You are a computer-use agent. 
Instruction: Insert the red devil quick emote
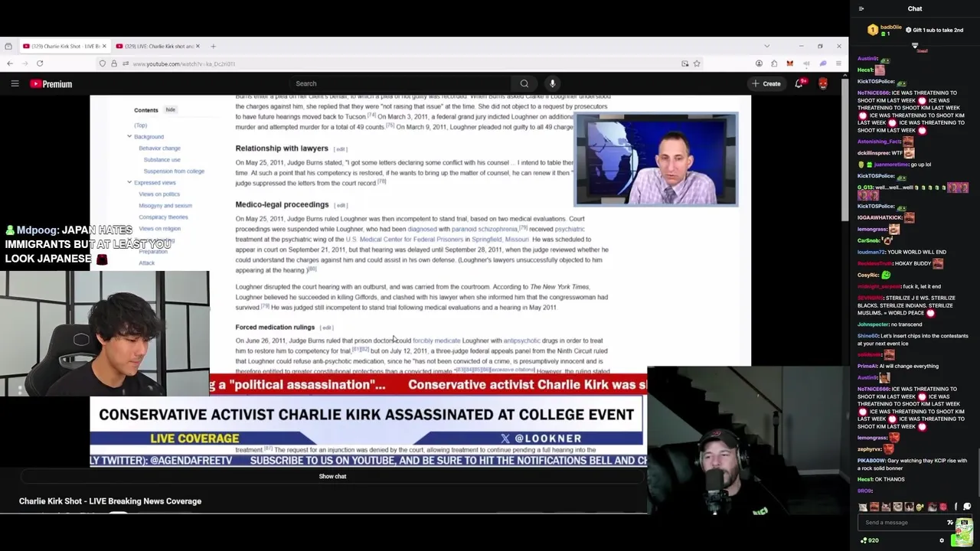[943, 507]
